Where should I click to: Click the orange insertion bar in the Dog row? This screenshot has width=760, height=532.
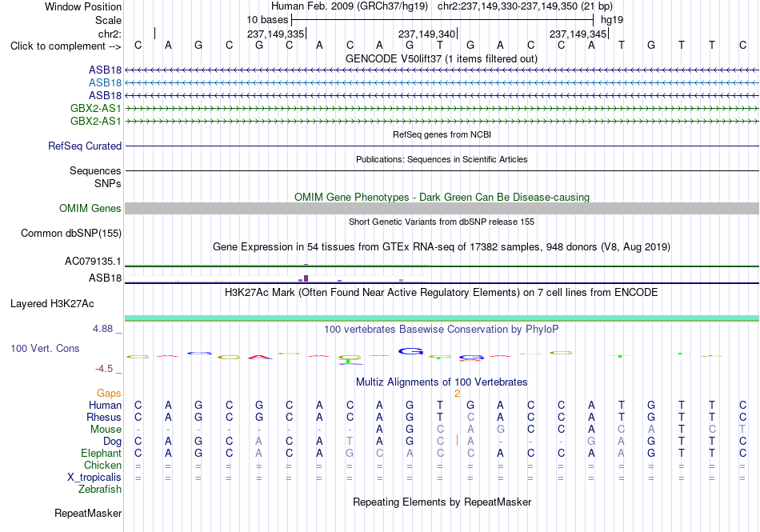click(x=457, y=440)
